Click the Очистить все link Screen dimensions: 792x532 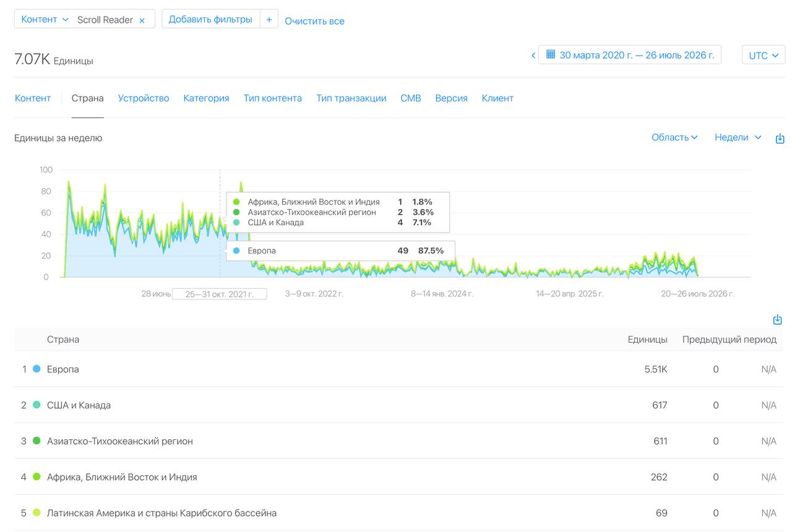314,21
